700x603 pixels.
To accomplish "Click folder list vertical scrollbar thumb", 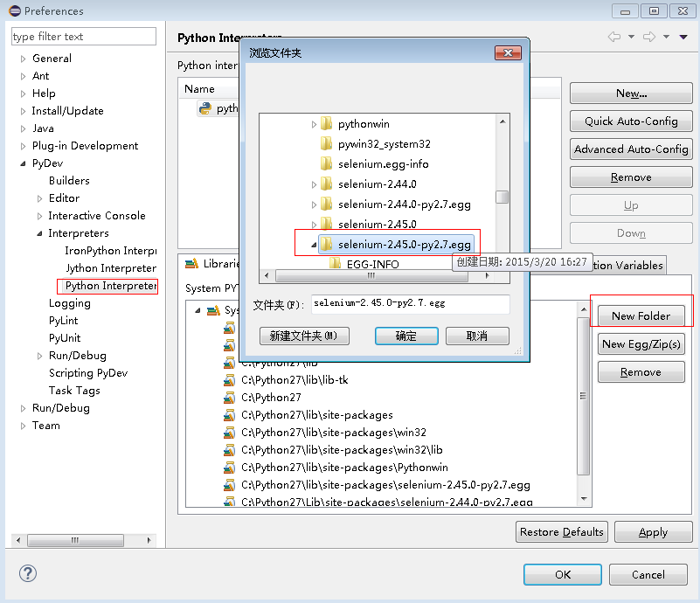I will [502, 197].
